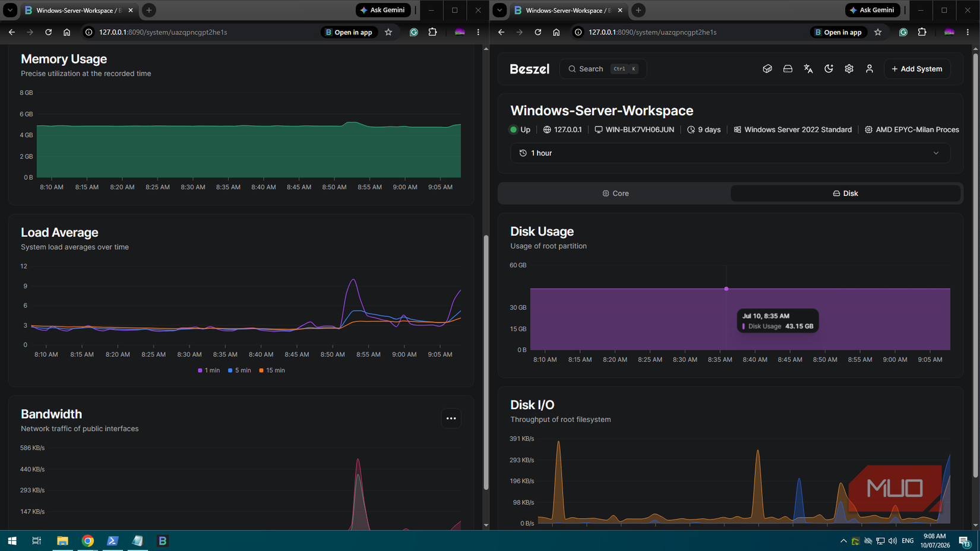This screenshot has width=980, height=551.
Task: Switch to the Core tab
Action: coord(615,194)
